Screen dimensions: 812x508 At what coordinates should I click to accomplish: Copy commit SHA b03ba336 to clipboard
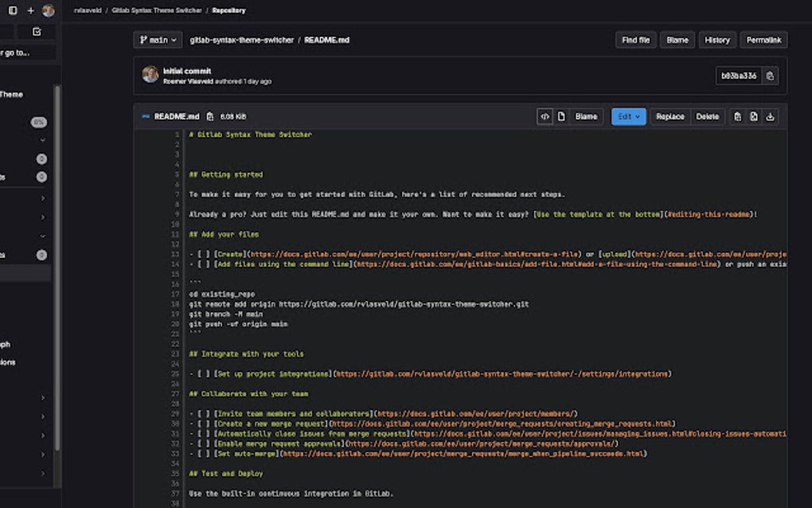[769, 76]
